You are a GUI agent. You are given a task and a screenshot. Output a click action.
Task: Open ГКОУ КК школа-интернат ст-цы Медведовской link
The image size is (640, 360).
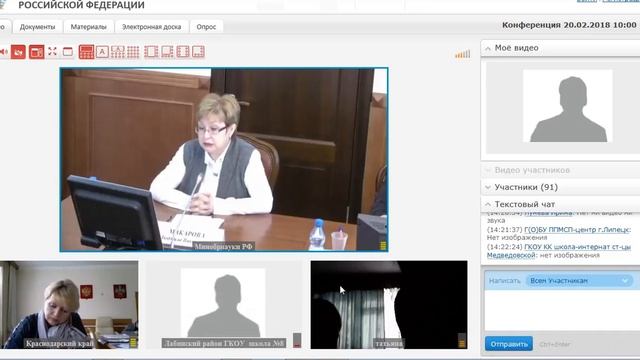pos(559,251)
